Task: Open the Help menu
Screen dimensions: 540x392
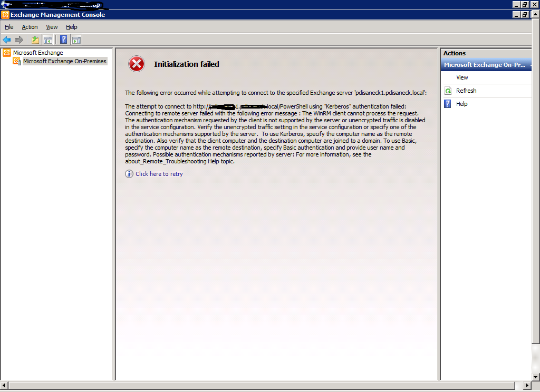Action: [72, 27]
